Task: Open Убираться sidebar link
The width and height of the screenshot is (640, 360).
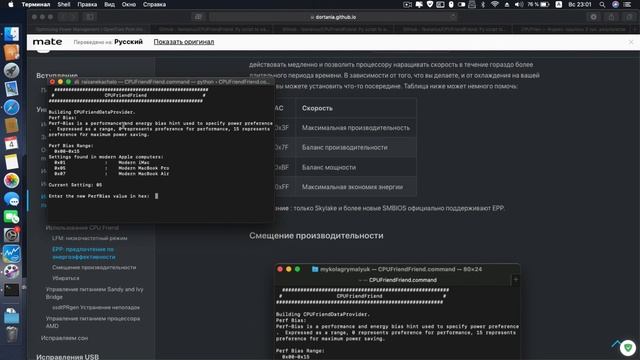Action: click(66, 278)
